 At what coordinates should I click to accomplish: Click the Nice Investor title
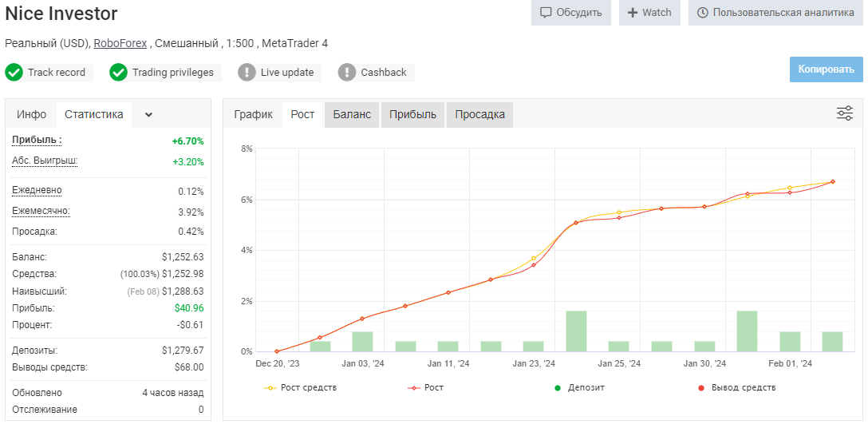[x=61, y=14]
